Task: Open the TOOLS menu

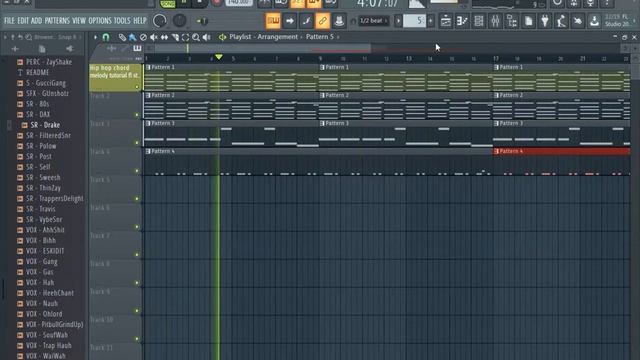Action: pos(122,20)
